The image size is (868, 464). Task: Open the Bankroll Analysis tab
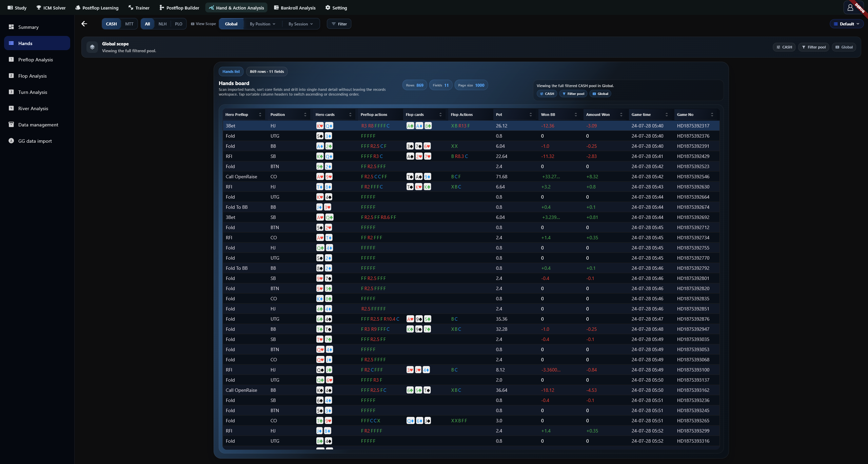pos(295,8)
